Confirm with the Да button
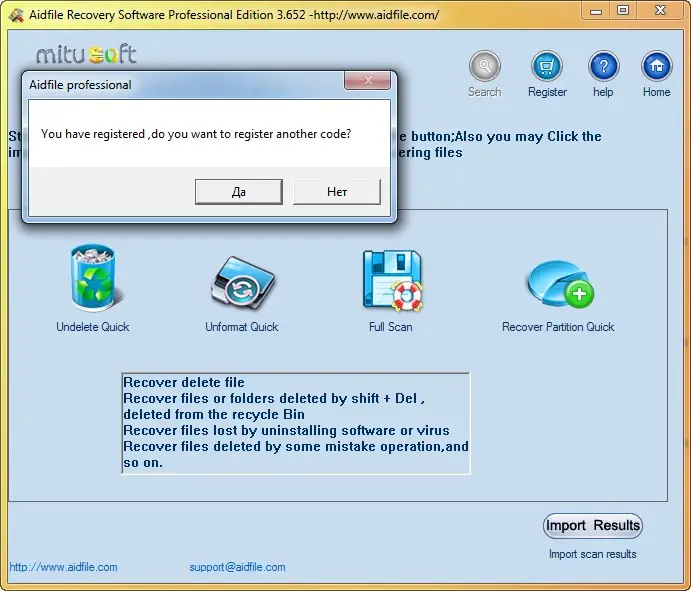The image size is (691, 591). tap(239, 192)
